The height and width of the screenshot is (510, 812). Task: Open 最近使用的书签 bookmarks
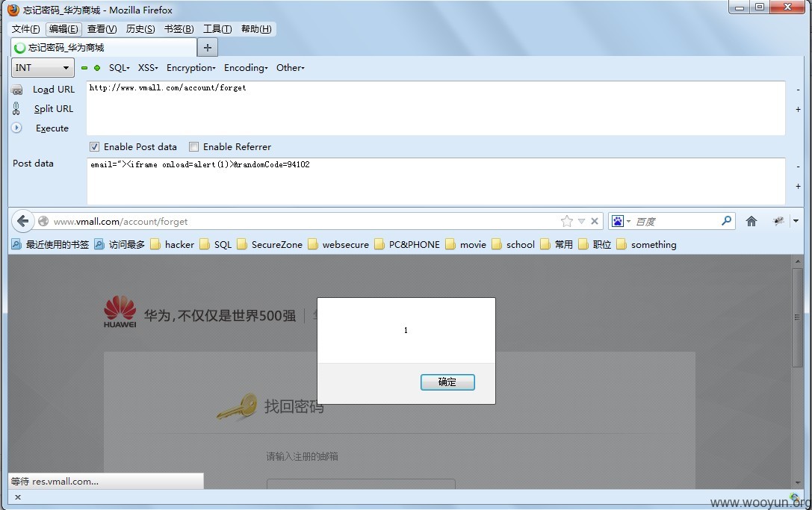50,244
